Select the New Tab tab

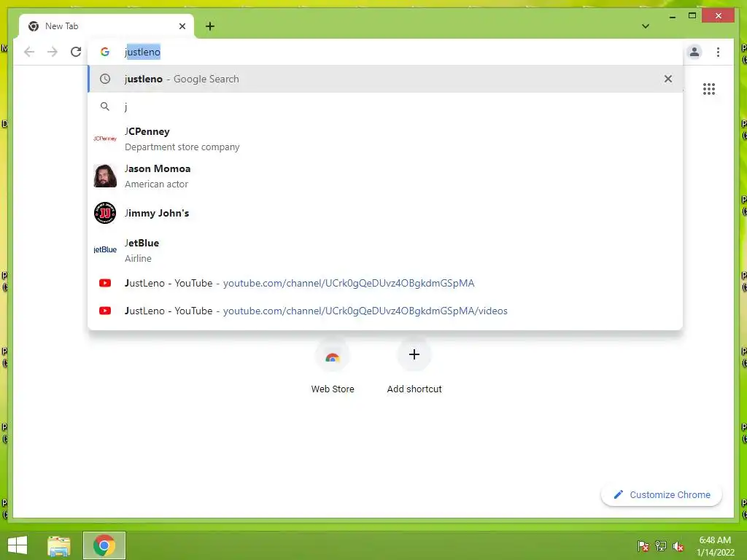107,26
